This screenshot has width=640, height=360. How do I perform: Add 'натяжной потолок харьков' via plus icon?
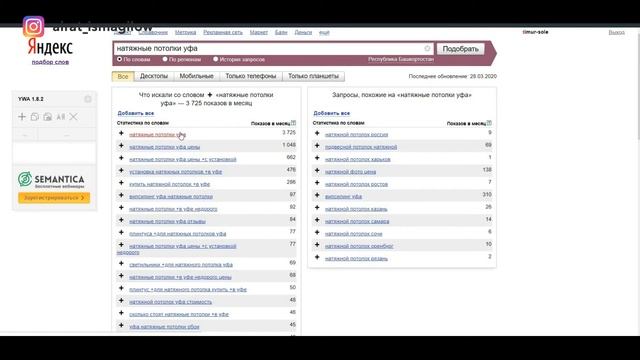click(317, 158)
